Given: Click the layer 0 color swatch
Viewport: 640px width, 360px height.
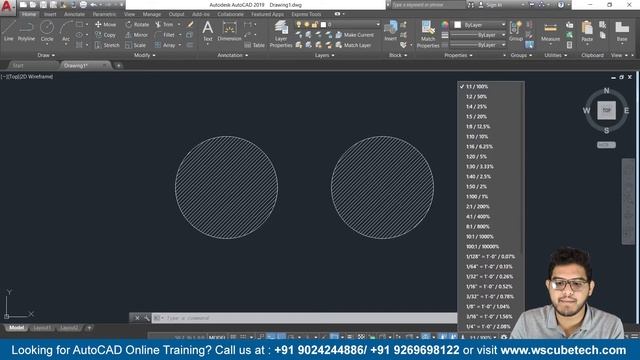Looking at the screenshot, I should click(x=323, y=24).
